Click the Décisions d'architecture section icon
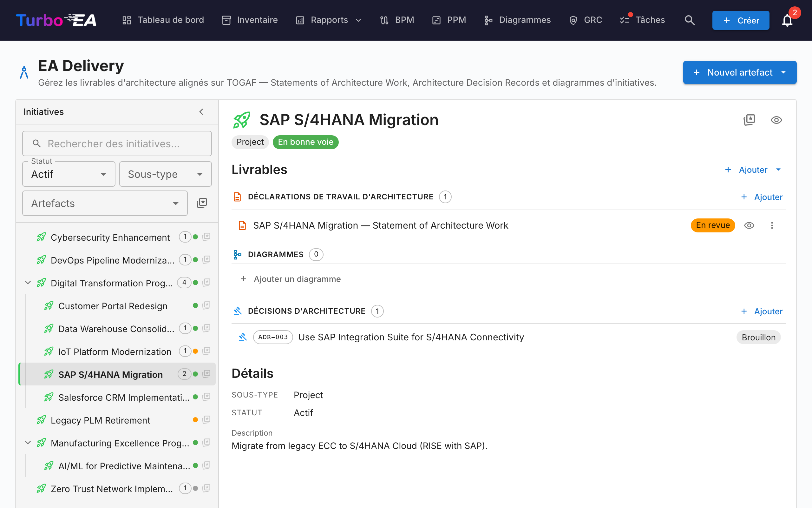Screen dimensions: 812x508 [237, 311]
